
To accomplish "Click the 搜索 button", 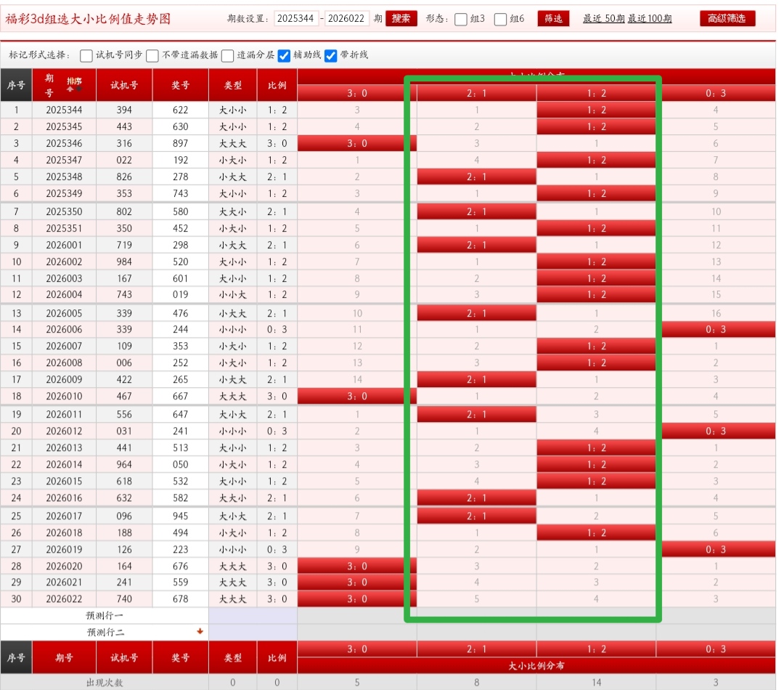I will [x=401, y=18].
